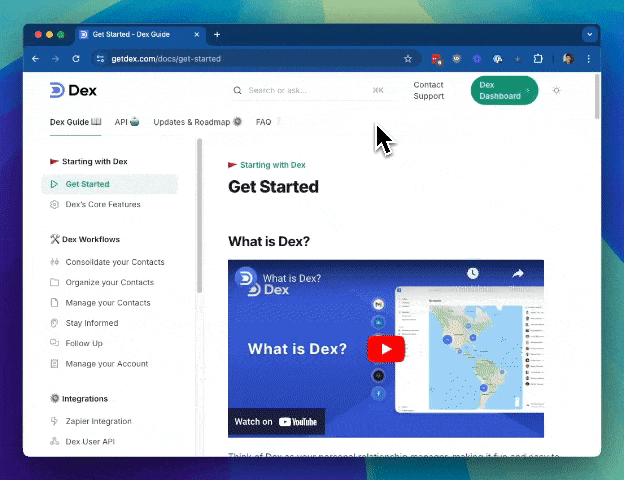
Task: Open the Chrome three-dot menu
Action: coord(589,59)
